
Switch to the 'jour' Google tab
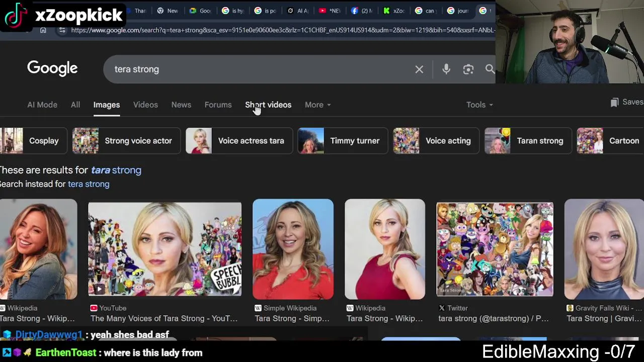(x=458, y=11)
